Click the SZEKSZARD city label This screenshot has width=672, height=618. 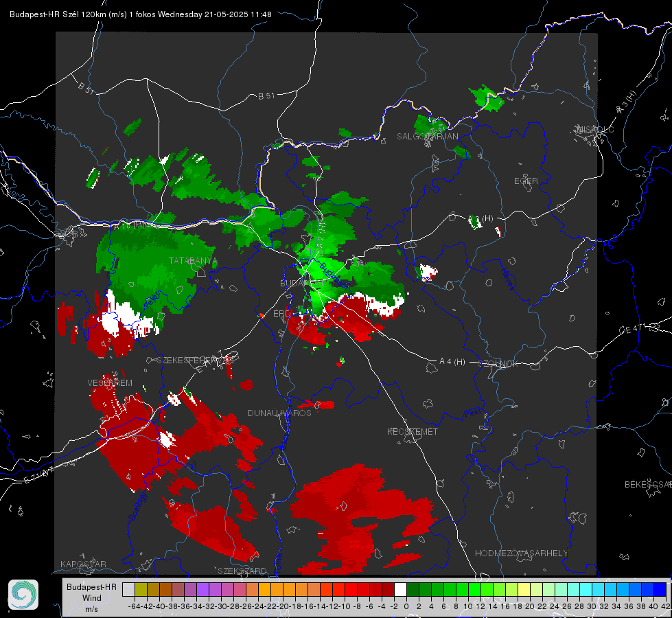(242, 571)
